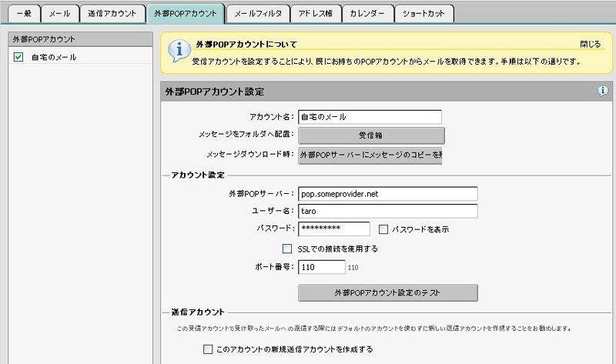Click 外部POPアカウント設定のテスト button
The width and height of the screenshot is (616, 364).
coord(387,292)
